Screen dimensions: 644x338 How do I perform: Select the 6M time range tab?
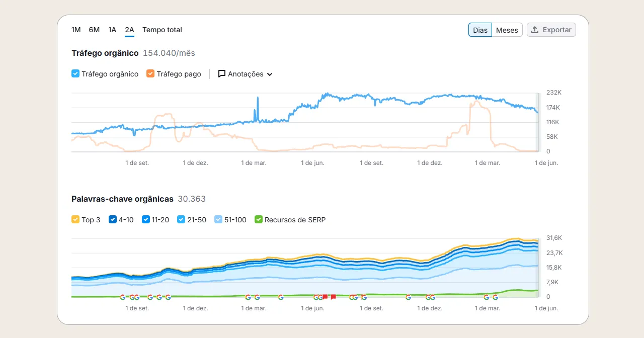tap(94, 30)
